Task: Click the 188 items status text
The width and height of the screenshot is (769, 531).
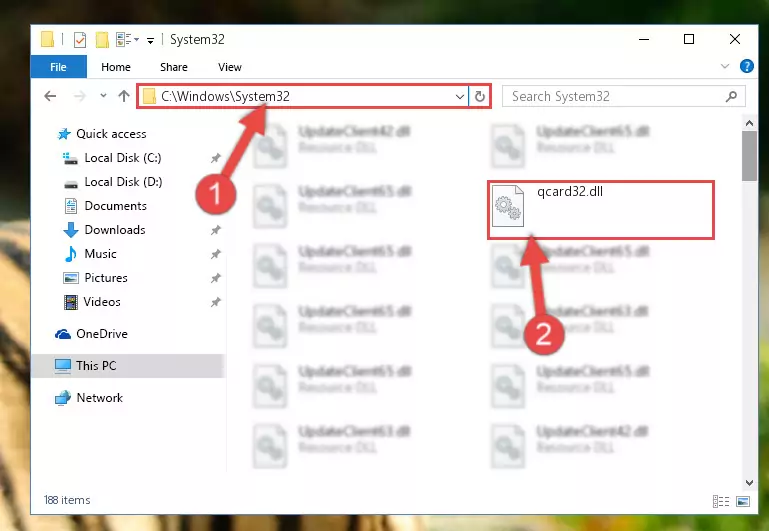Action: click(67, 500)
